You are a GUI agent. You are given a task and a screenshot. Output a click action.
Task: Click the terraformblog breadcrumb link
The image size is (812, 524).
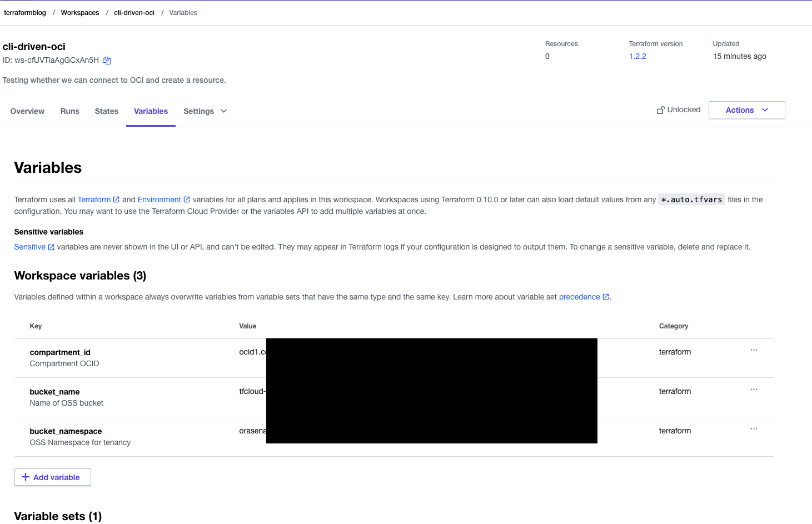coord(25,12)
